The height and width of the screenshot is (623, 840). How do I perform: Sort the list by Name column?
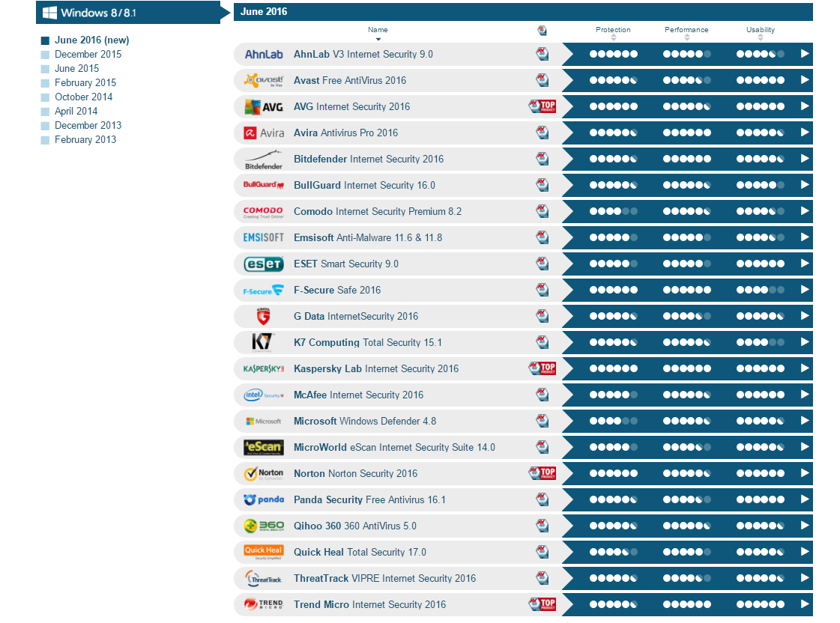tap(378, 33)
